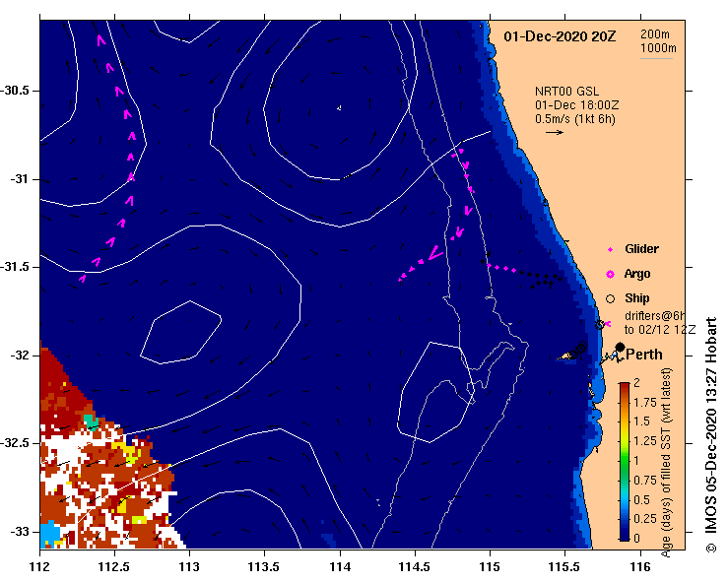Viewport: 728px width, 583px height.
Task: Click the 0.5m/s velocity scale arrow
Action: tap(555, 132)
